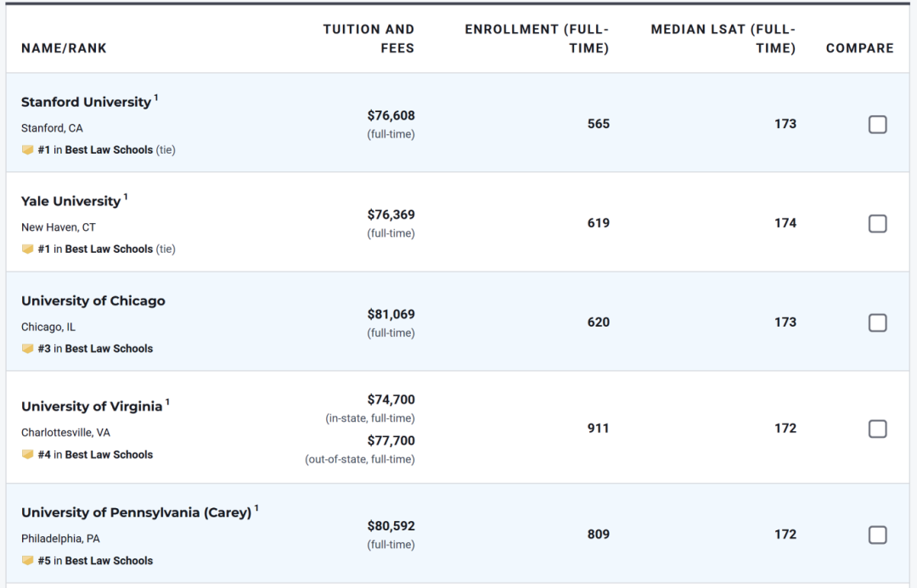This screenshot has height=588, width=917.
Task: Enable compare checkbox for University of Virginia
Action: [x=877, y=429]
